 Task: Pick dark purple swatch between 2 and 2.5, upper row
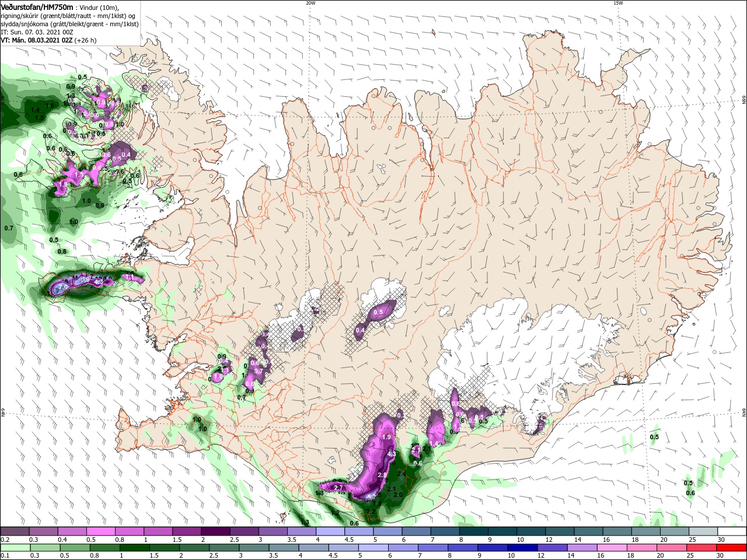click(215, 531)
